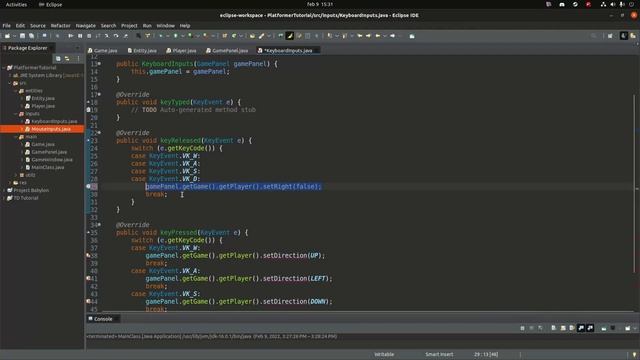
Task: Click Activities in the top bar
Action: pyautogui.click(x=16, y=4)
